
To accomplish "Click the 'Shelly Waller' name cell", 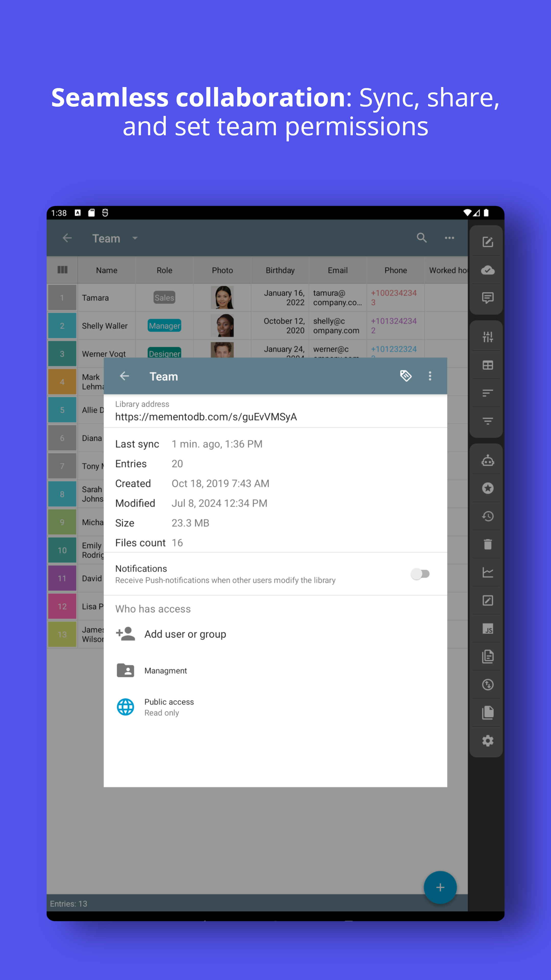I will click(x=106, y=326).
